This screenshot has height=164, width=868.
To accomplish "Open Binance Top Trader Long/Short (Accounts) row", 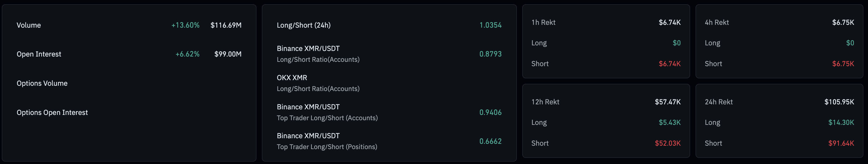I will point(327,112).
